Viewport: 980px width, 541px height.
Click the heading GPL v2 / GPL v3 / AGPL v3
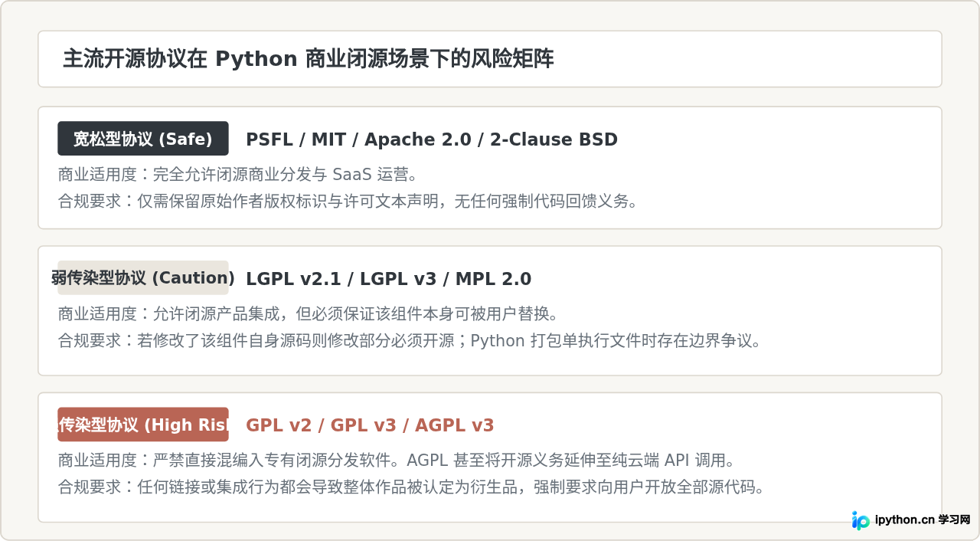370,425
